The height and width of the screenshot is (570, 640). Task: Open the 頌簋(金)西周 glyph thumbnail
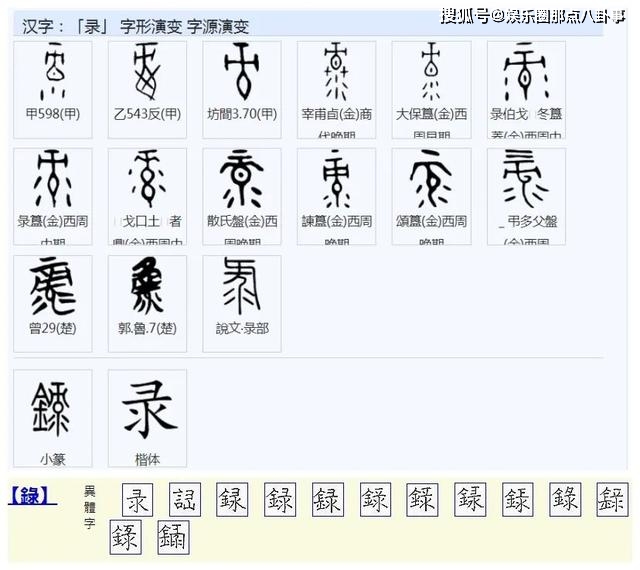pyautogui.click(x=431, y=181)
